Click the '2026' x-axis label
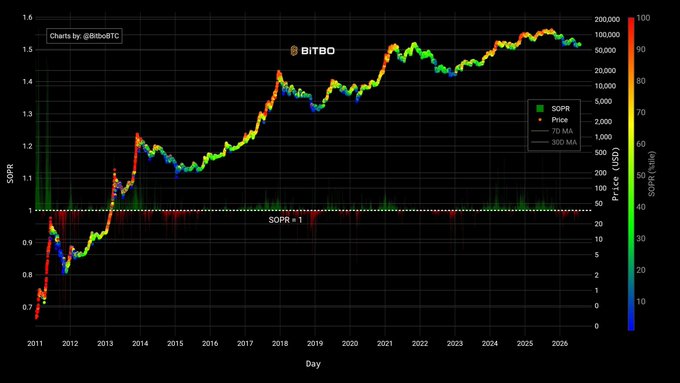 click(x=559, y=344)
